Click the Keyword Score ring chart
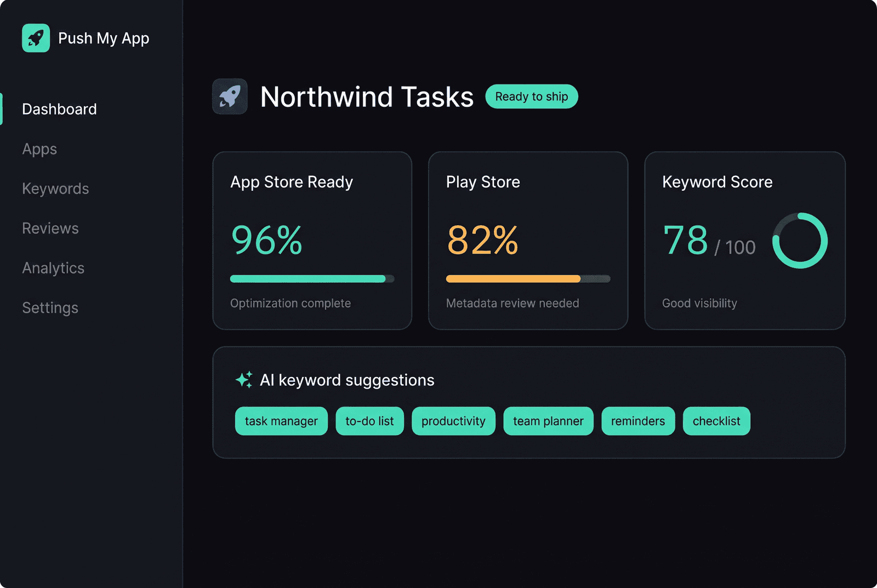This screenshot has height=588, width=877. coord(800,241)
